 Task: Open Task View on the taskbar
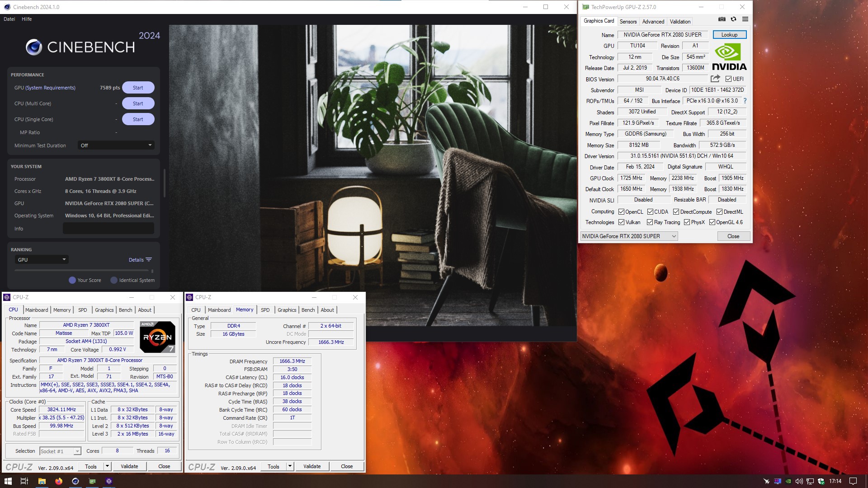[24, 481]
